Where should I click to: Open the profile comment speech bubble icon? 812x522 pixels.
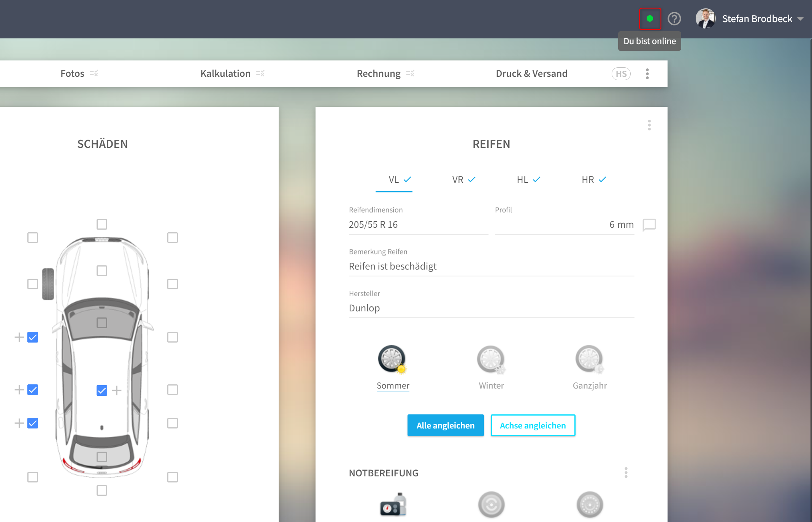(649, 225)
